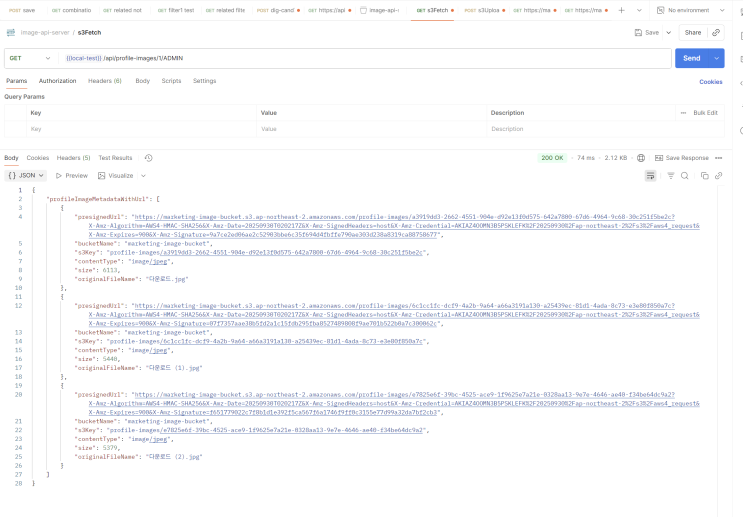Switch to the s3Uploa request tab
Viewport: 743px width, 517px height.
pyautogui.click(x=484, y=10)
